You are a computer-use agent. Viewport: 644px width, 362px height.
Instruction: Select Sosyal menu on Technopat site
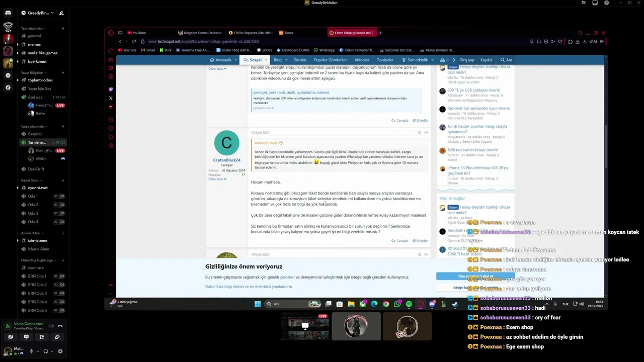[253, 60]
